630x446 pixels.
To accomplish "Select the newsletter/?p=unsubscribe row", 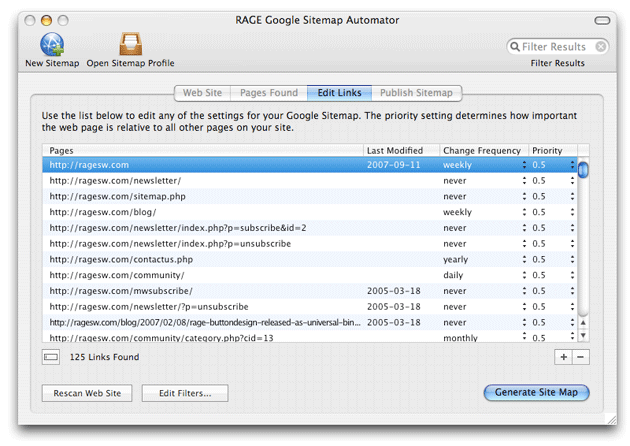I will tap(309, 307).
